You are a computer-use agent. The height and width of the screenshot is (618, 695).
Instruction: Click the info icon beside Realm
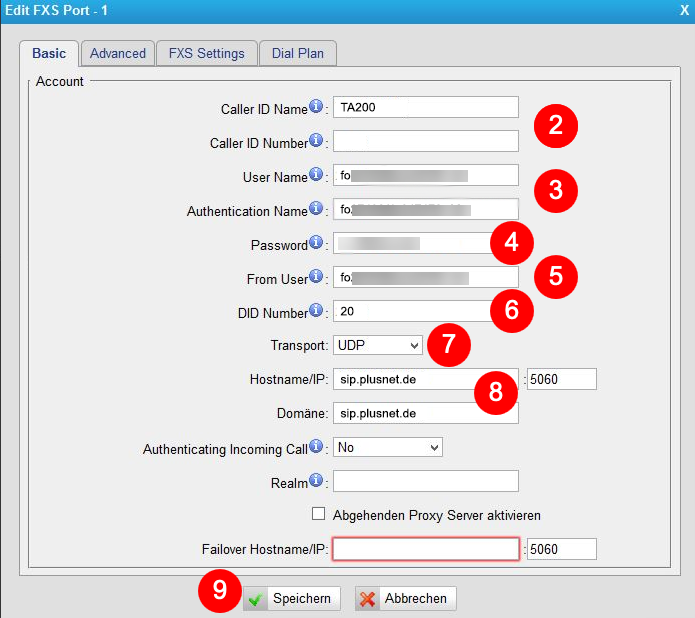[x=316, y=481]
